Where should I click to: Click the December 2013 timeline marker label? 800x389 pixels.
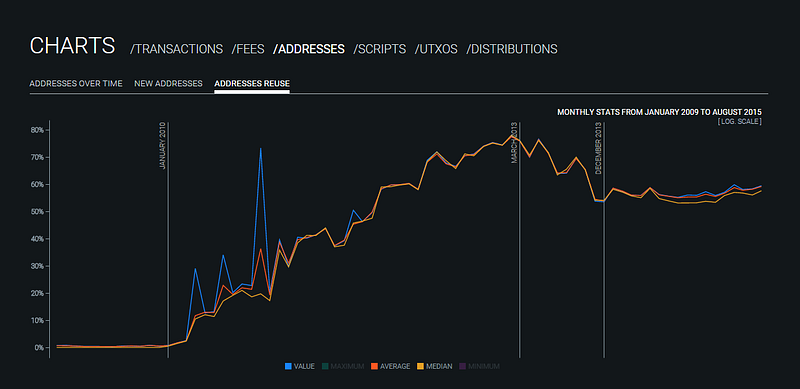pos(598,149)
